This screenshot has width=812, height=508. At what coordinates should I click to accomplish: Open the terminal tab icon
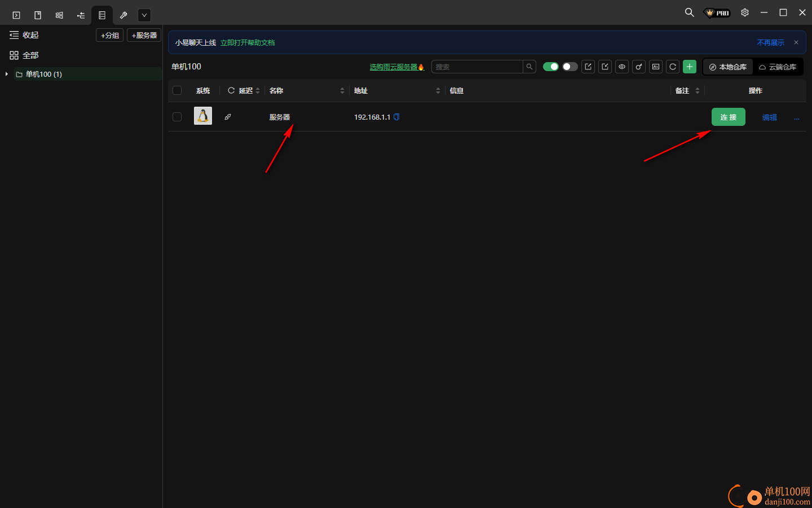coord(16,15)
